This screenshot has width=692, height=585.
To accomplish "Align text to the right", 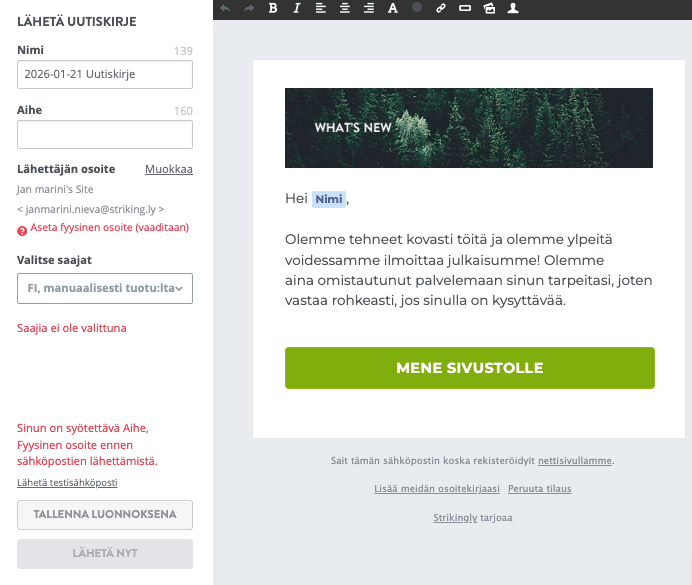I will [x=369, y=8].
